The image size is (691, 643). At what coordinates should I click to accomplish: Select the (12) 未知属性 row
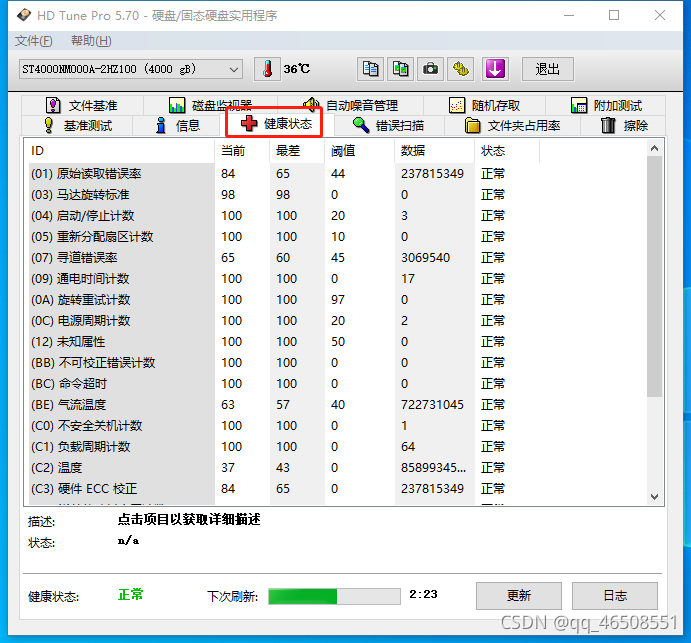click(284, 342)
